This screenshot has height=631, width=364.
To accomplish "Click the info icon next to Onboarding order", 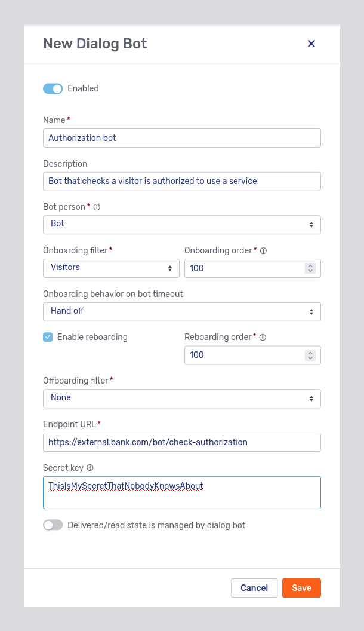I will point(263,250).
